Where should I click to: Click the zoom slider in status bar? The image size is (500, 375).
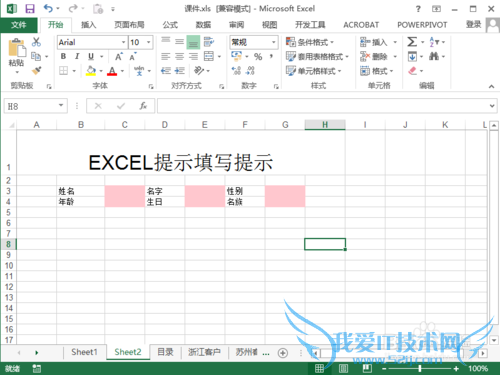[x=420, y=369]
